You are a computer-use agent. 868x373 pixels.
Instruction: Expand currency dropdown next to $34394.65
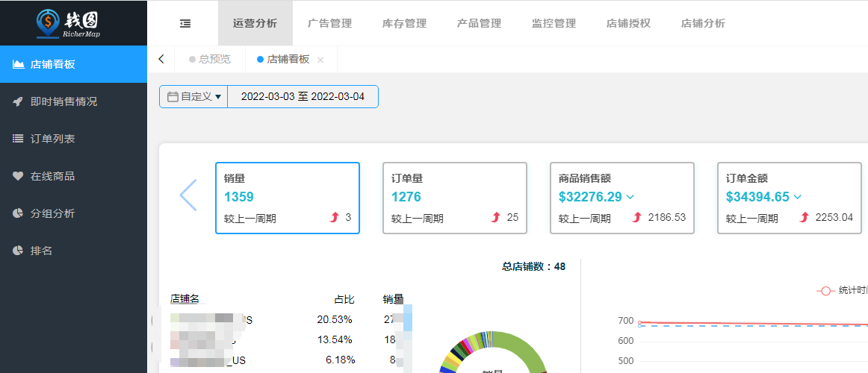(798, 197)
